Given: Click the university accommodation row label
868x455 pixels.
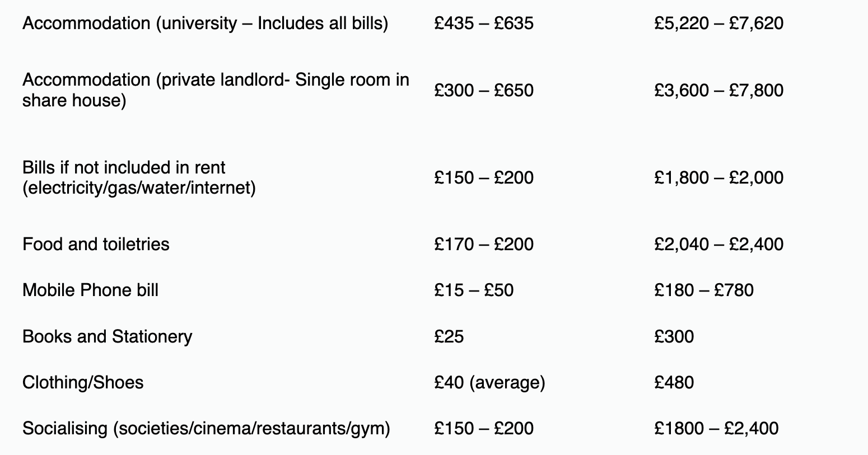Looking at the screenshot, I should (205, 24).
